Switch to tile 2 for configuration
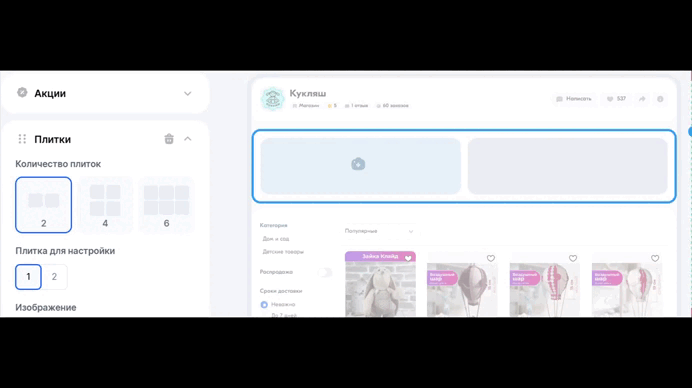Viewport: 692px width, 388px height. pyautogui.click(x=54, y=277)
